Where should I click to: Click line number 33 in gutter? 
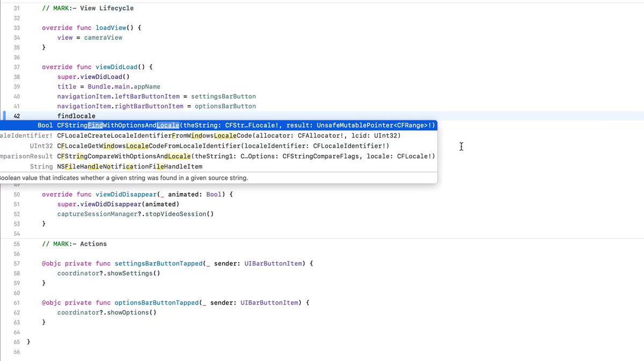click(16, 28)
